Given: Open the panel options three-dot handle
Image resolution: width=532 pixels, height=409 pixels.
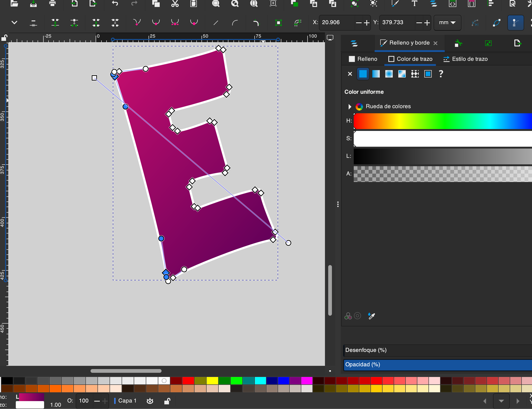Looking at the screenshot, I should (338, 204).
